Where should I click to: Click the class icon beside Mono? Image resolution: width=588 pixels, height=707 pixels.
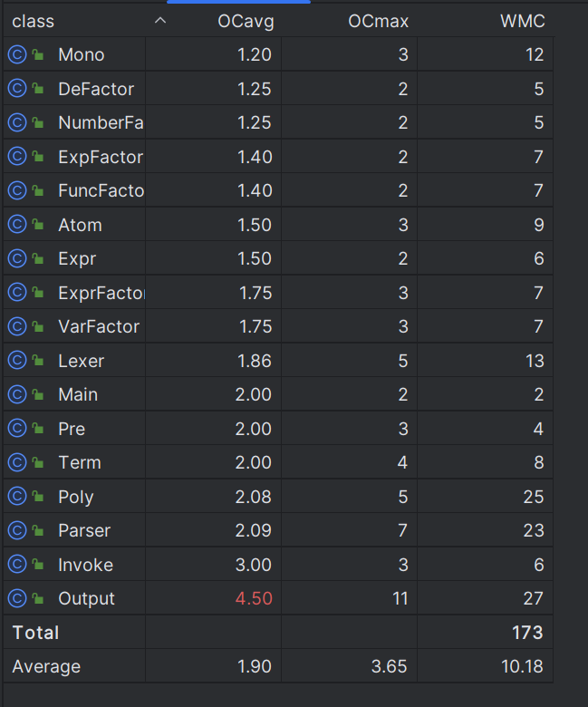pyautogui.click(x=17, y=54)
